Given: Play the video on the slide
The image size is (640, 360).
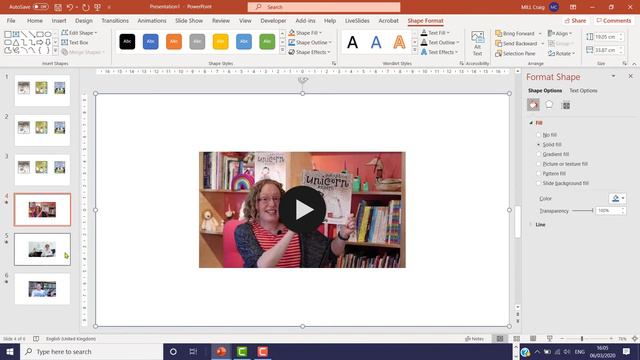Looking at the screenshot, I should 302,210.
